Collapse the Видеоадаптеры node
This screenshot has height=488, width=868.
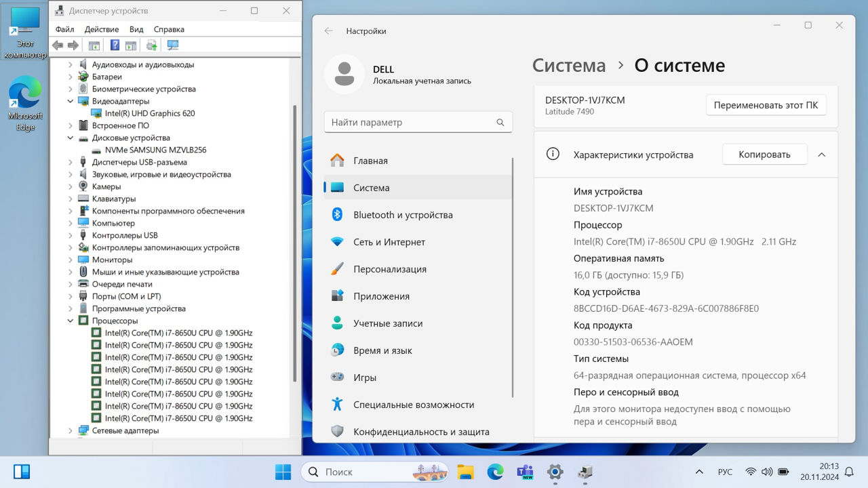71,101
